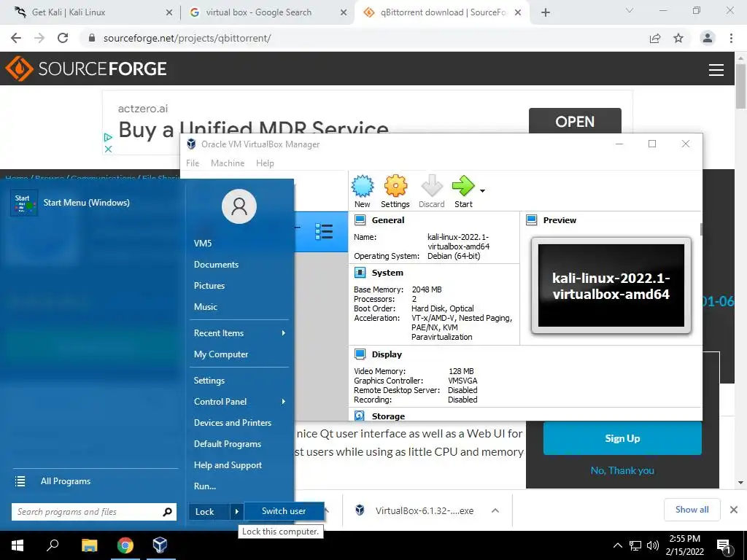Show hidden tray icons chevron
The image size is (747, 560).
pyautogui.click(x=617, y=545)
